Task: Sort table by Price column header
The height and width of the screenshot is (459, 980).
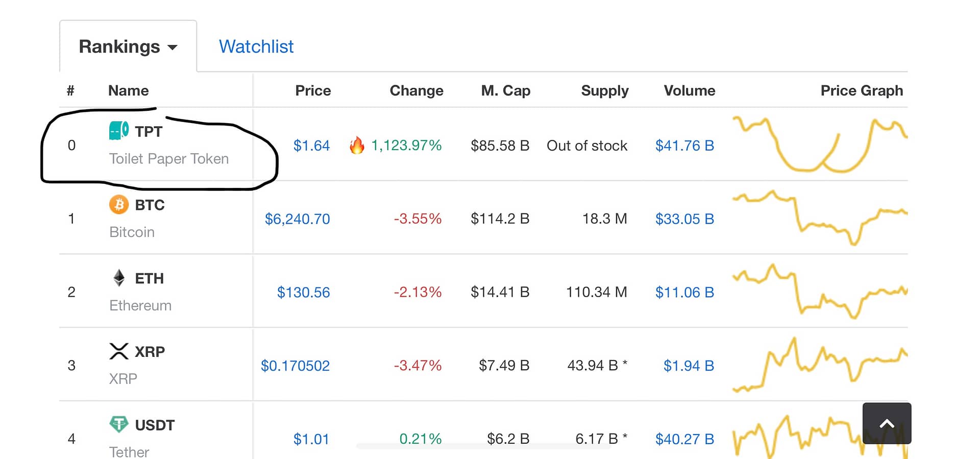Action: point(313,90)
